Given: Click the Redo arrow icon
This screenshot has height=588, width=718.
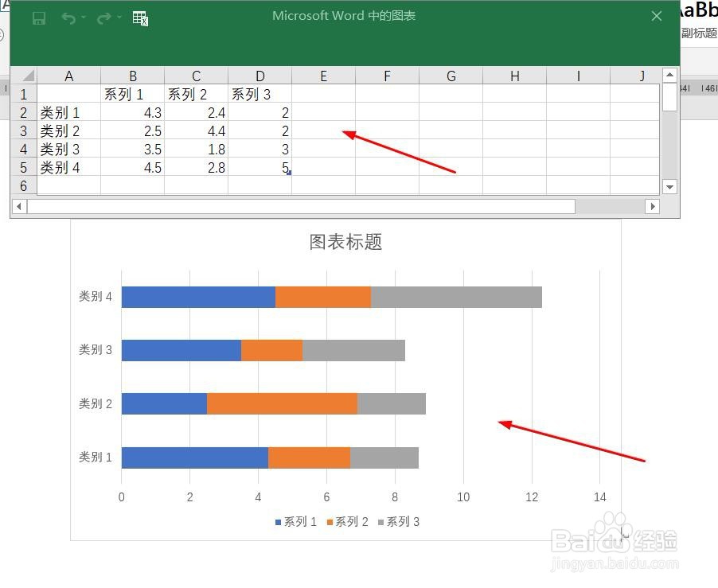Looking at the screenshot, I should click(104, 18).
